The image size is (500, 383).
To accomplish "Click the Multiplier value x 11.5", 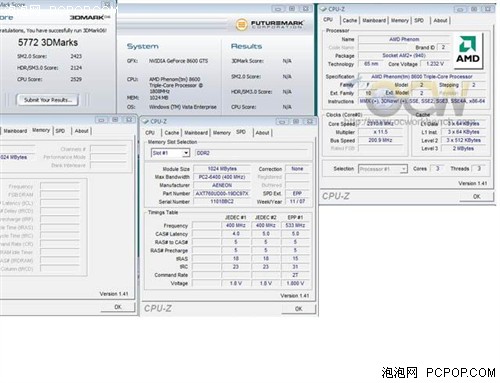I will point(380,132).
